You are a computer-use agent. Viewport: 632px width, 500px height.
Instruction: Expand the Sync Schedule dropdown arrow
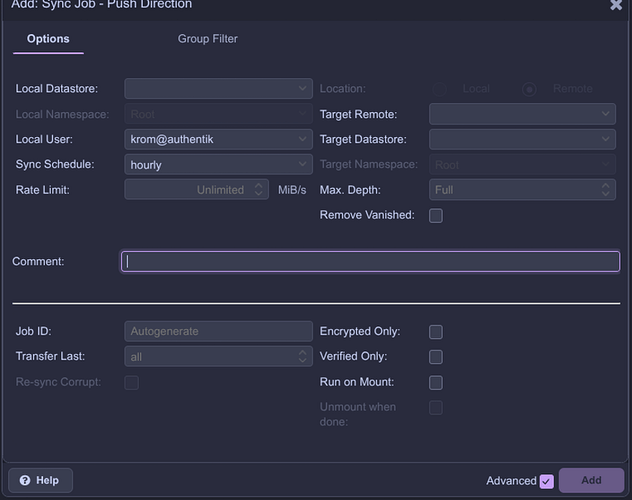304,165
